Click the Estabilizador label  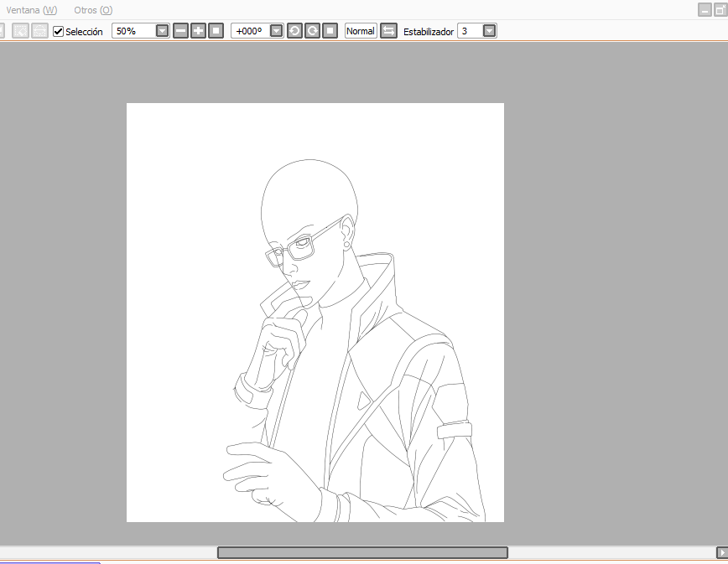[x=428, y=32]
